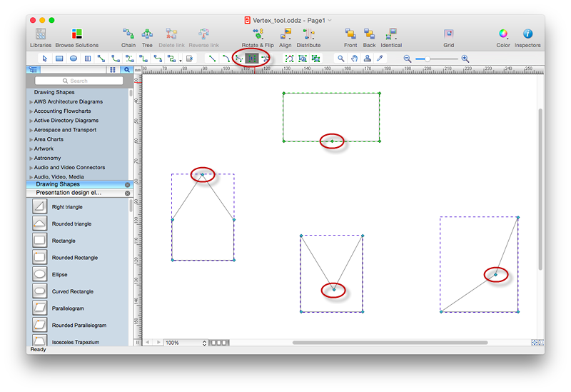Bring selection to Front
The width and height of the screenshot is (571, 392).
[350, 38]
